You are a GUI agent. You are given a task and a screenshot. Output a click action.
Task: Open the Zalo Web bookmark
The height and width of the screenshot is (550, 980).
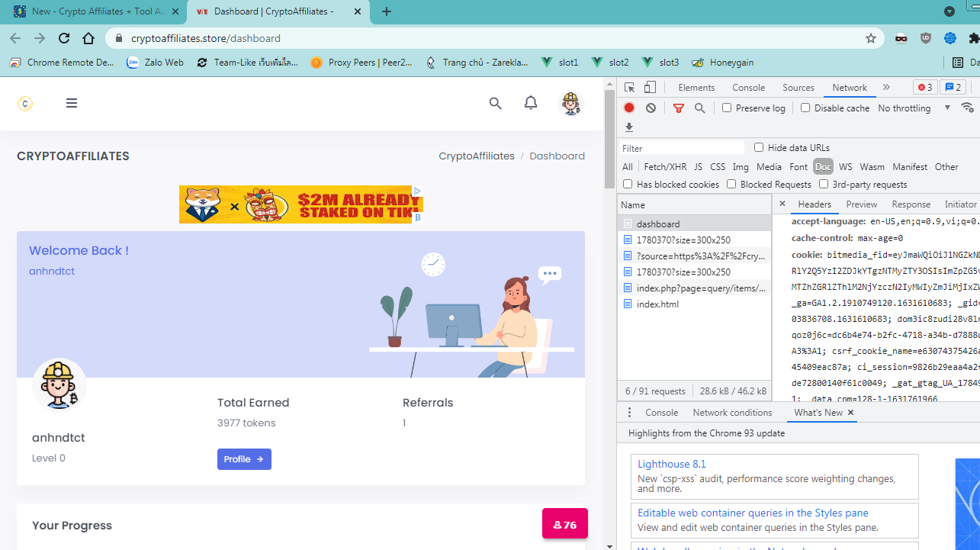point(156,63)
